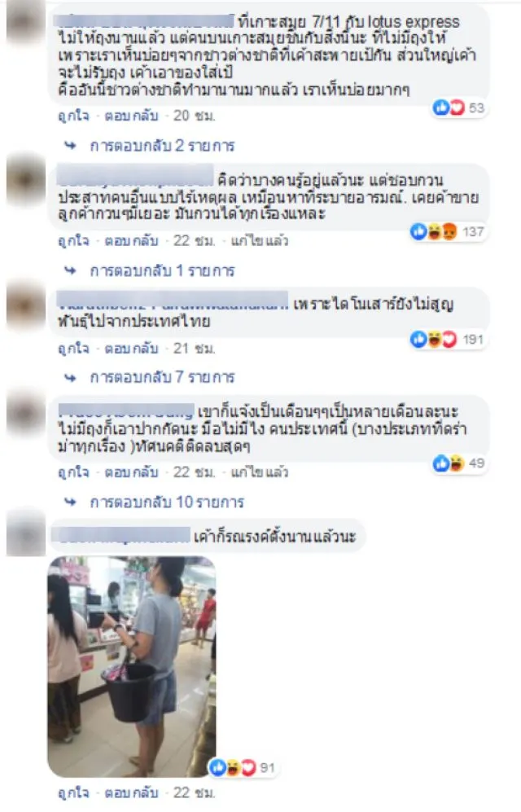Click the reply arrow next to "การตอบกลับ 10 รายการ"
521x812 pixels.
[70, 502]
